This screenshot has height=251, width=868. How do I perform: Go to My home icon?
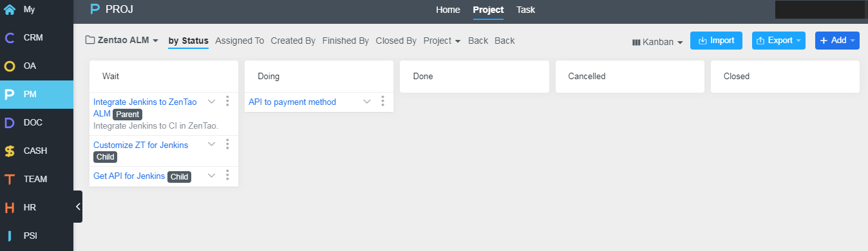[10, 10]
